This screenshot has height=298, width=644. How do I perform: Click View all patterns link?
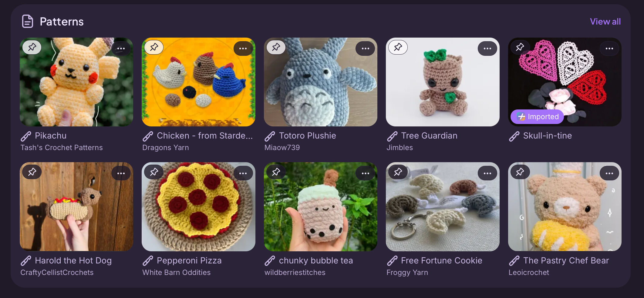(x=605, y=22)
